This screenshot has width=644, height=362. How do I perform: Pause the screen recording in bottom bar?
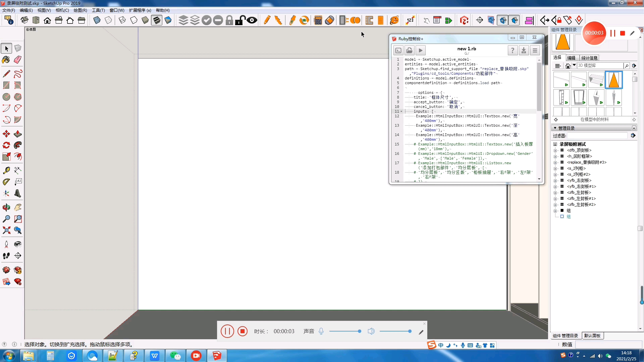(227, 331)
